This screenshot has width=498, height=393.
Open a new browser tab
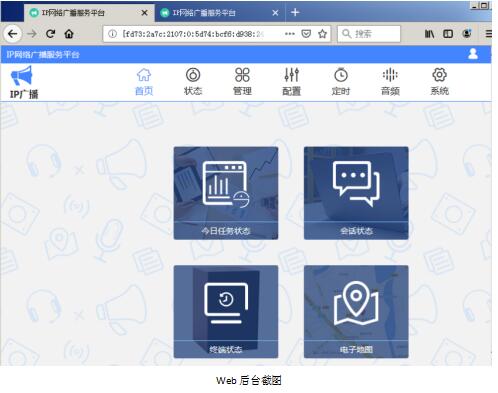pyautogui.click(x=295, y=13)
